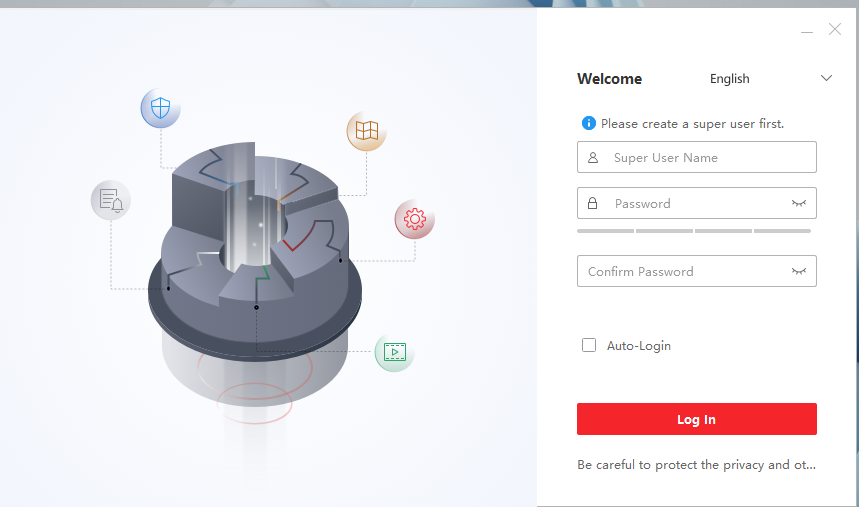Click the password strength indicator bar
This screenshot has height=507, width=859.
(x=694, y=231)
